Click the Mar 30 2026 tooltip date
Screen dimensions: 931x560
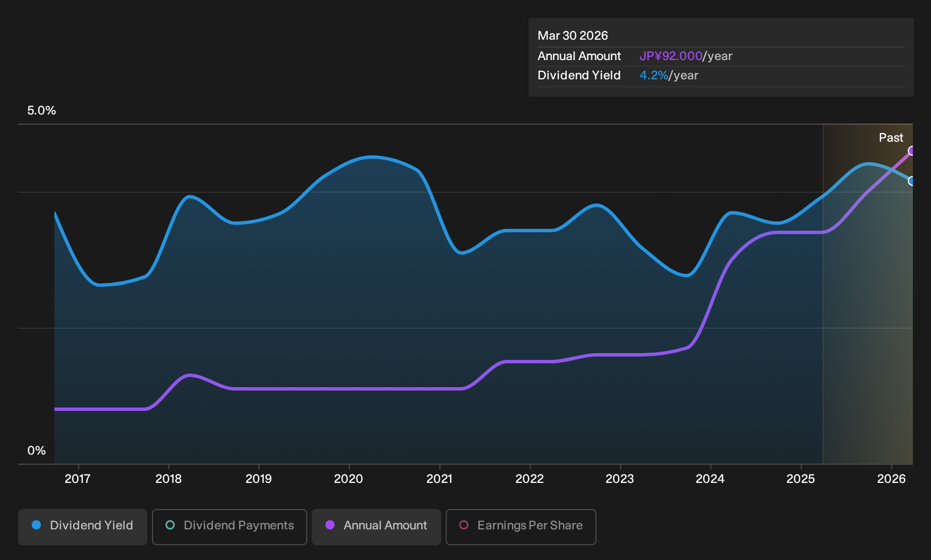coord(573,36)
